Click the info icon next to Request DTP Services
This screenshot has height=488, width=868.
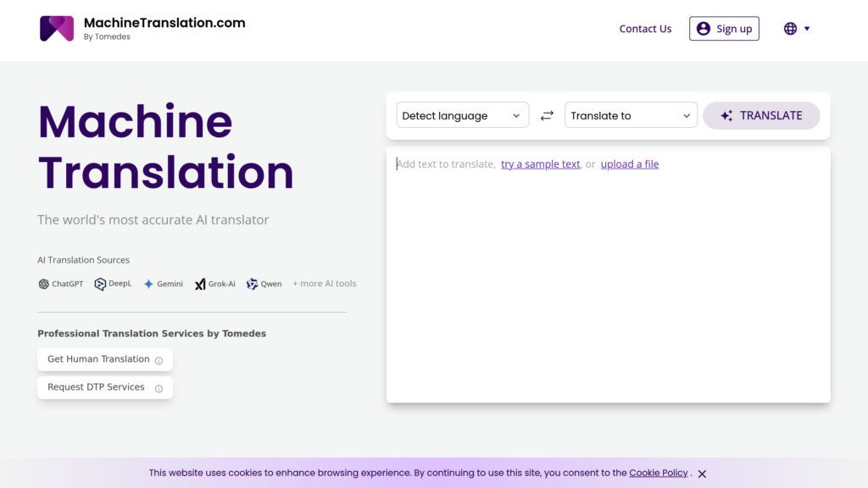coord(158,387)
